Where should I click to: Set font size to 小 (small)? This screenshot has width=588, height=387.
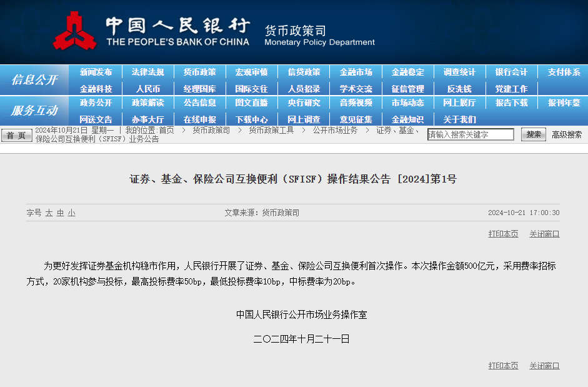click(71, 213)
